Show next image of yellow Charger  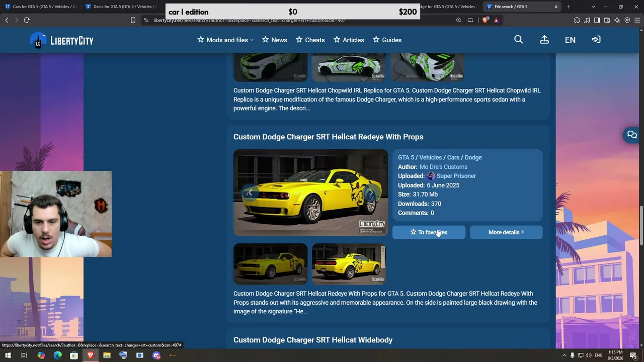371,193
